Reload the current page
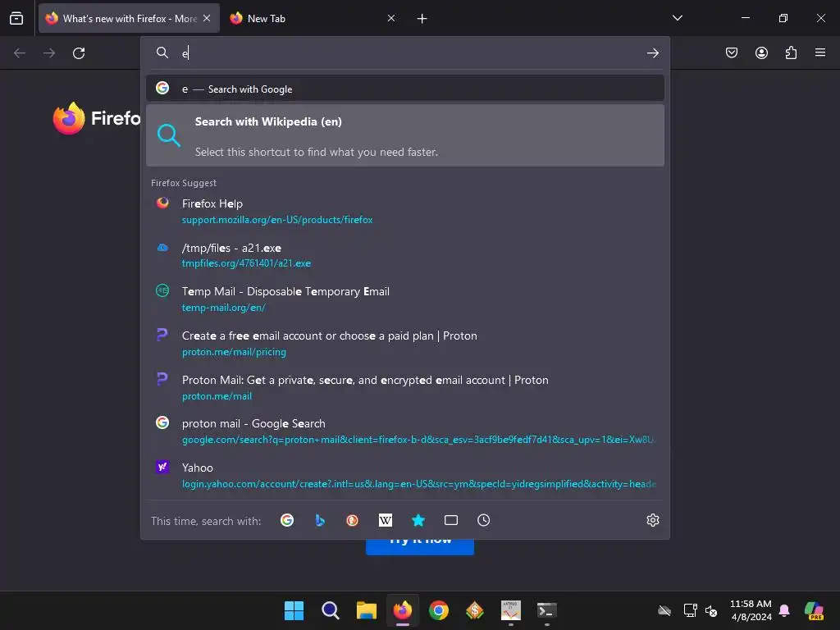Image resolution: width=840 pixels, height=630 pixels. tap(79, 53)
